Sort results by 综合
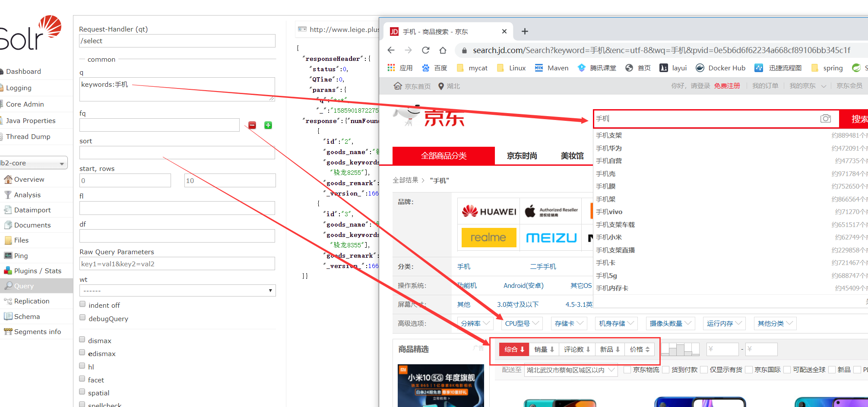 (x=514, y=349)
